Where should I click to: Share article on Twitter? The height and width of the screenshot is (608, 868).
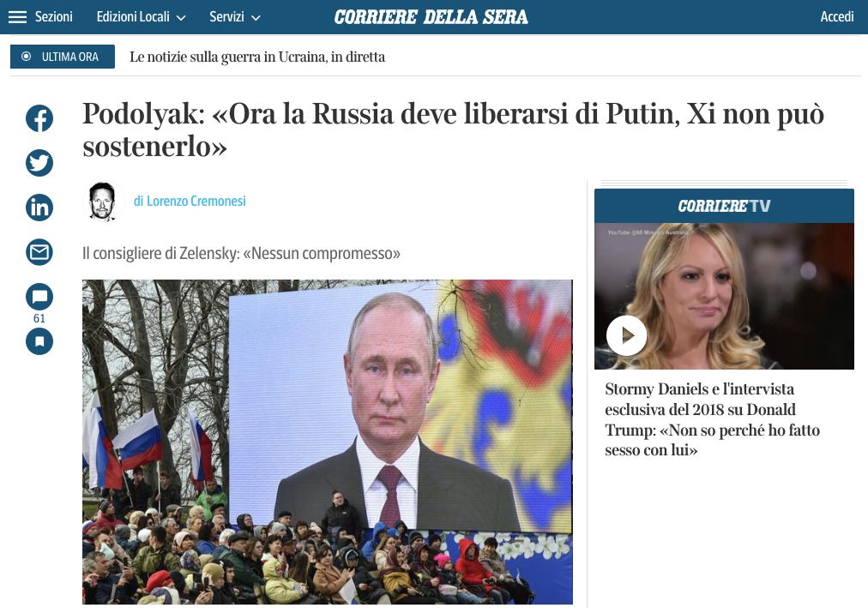point(39,163)
